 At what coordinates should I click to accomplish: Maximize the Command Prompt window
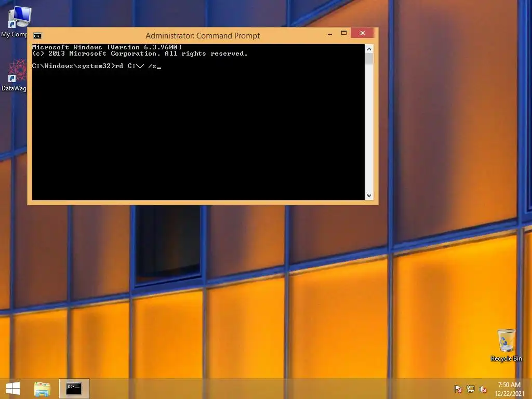click(344, 33)
